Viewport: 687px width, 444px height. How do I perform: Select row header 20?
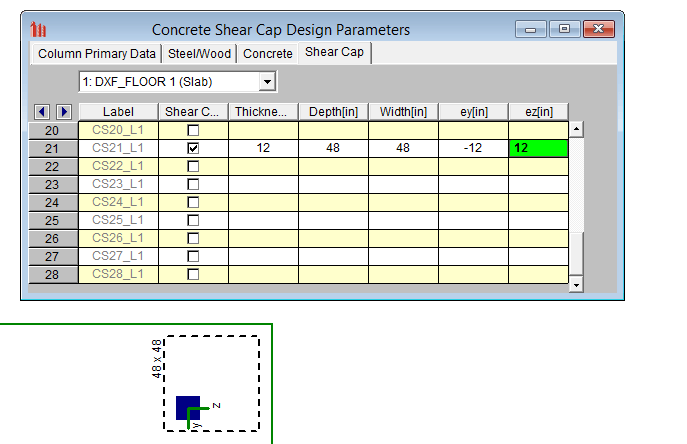pyautogui.click(x=53, y=131)
